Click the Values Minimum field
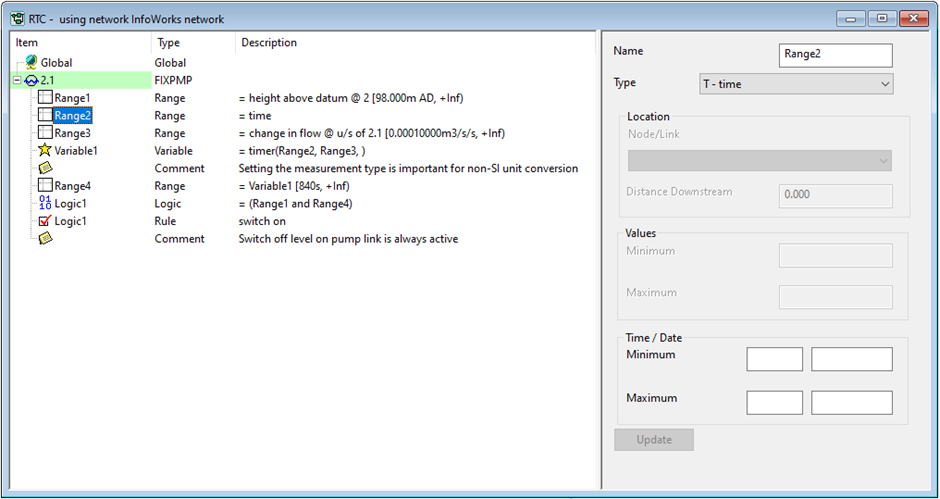The image size is (940, 499). pyautogui.click(x=835, y=255)
